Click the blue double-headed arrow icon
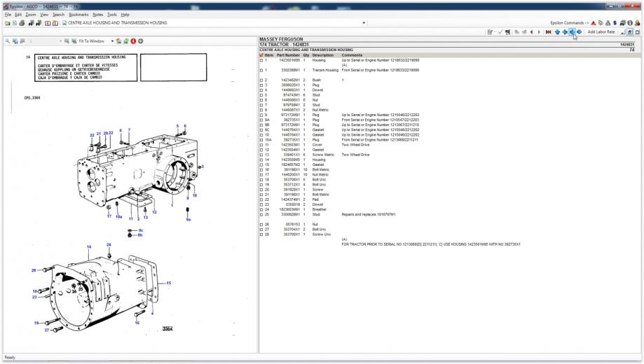 579,32
